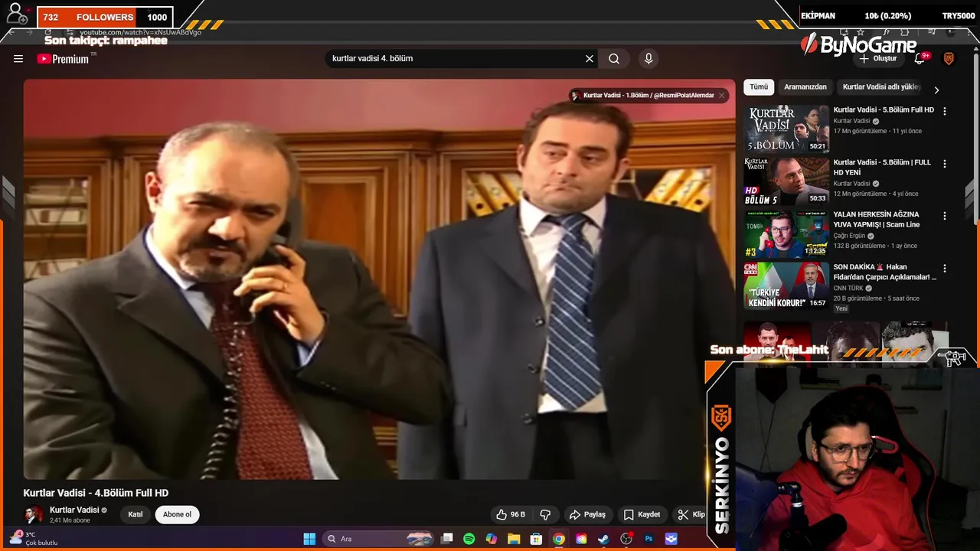
Task: Open the title 'YALAN HERKESİN AĞZINA YUVA YAPMIŞ!'
Action: coord(877,220)
